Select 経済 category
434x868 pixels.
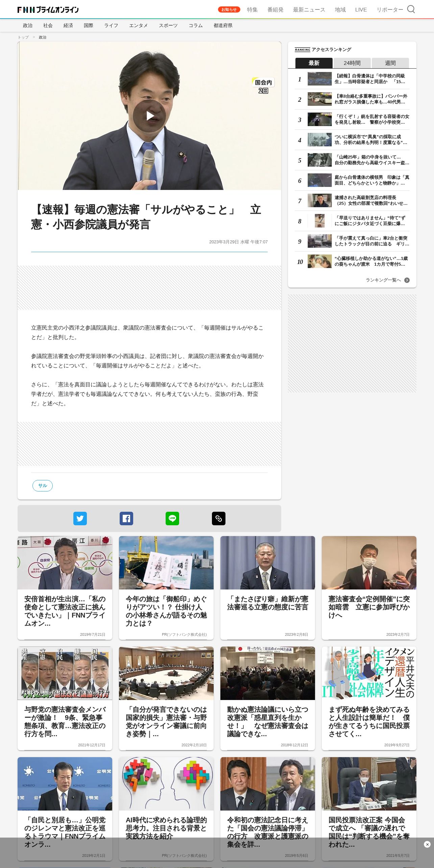click(68, 25)
